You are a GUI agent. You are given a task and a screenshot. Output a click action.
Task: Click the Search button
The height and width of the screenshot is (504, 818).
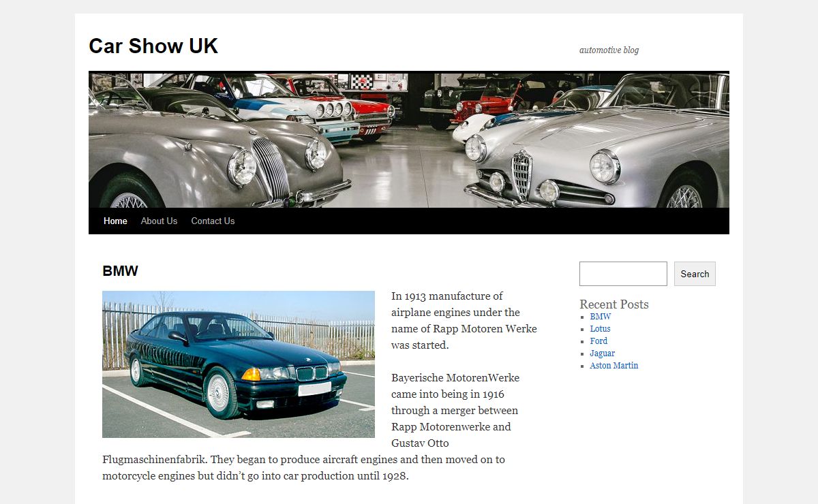pos(695,274)
